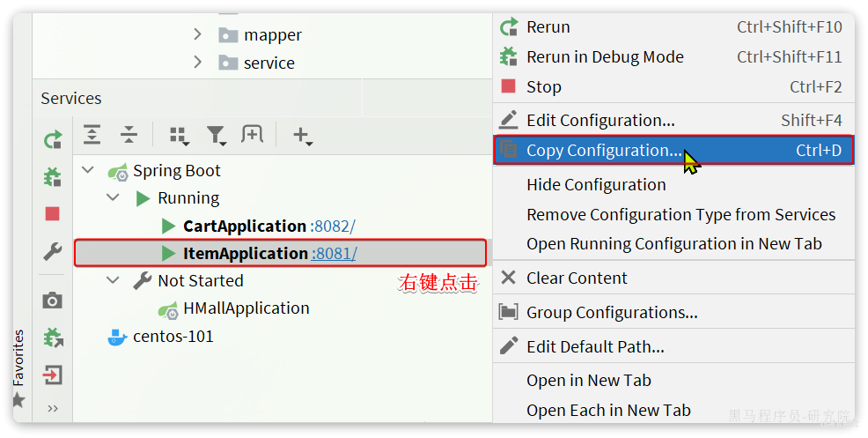The width and height of the screenshot is (868, 438).
Task: Open the Add Service plus dropdown
Action: [302, 136]
